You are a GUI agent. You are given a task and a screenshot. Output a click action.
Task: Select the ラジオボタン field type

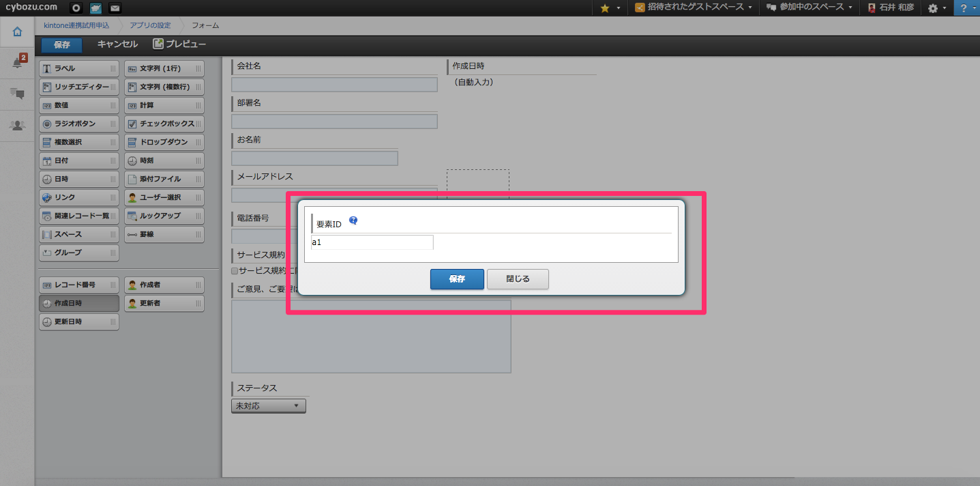click(x=78, y=124)
